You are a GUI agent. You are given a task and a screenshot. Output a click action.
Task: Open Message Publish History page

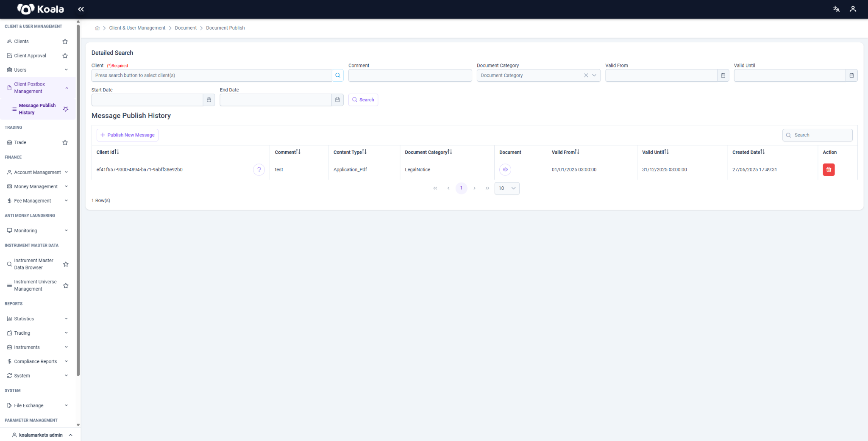click(37, 109)
